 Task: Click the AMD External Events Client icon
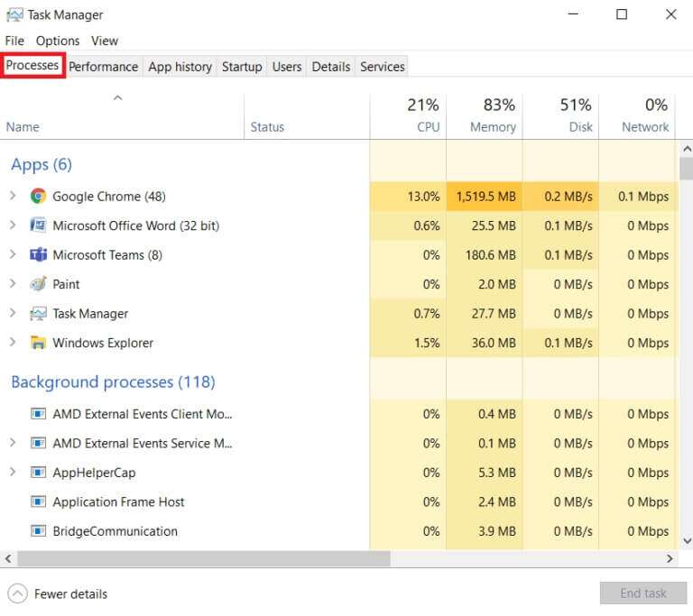[x=38, y=414]
